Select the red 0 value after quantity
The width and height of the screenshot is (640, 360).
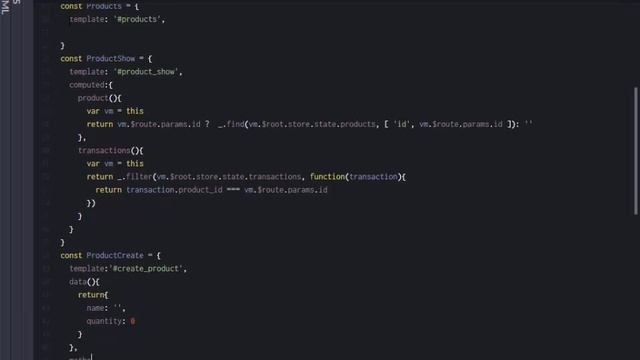tap(133, 321)
